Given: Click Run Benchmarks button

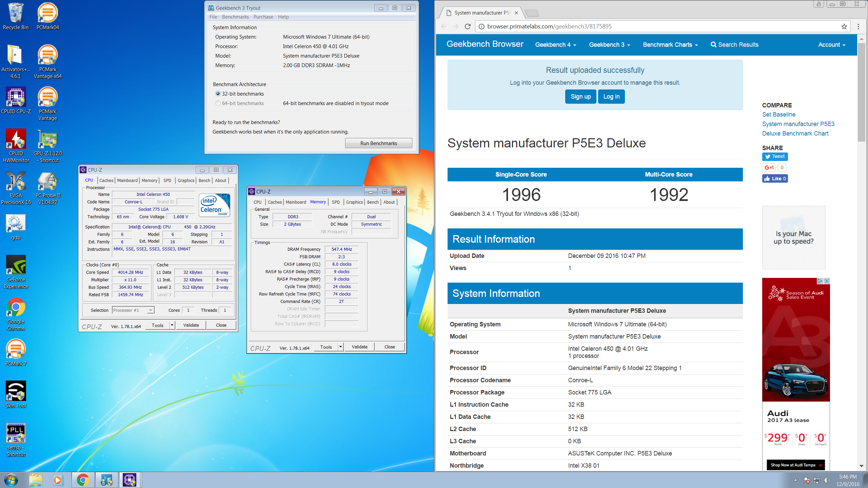Looking at the screenshot, I should 378,143.
